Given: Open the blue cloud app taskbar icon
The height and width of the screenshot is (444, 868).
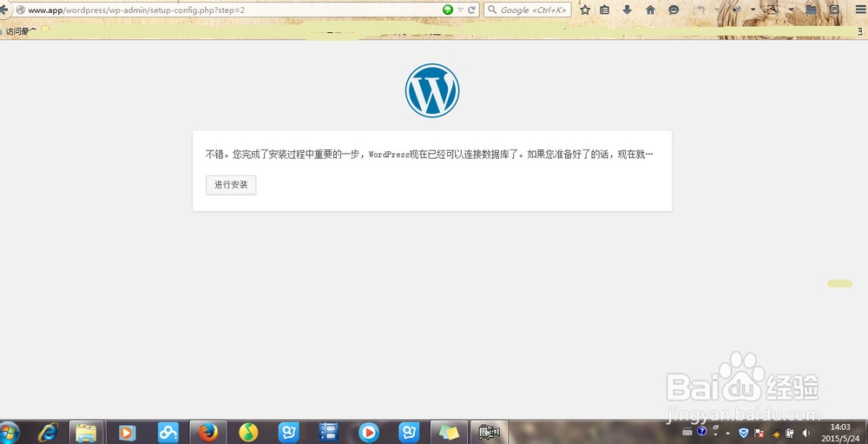Looking at the screenshot, I should (x=168, y=433).
